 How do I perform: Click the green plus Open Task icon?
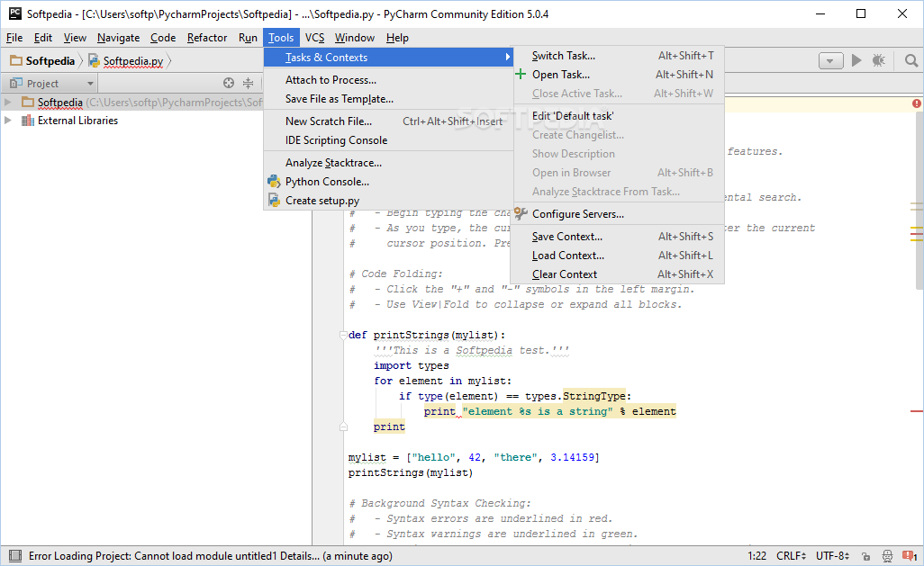pos(521,74)
